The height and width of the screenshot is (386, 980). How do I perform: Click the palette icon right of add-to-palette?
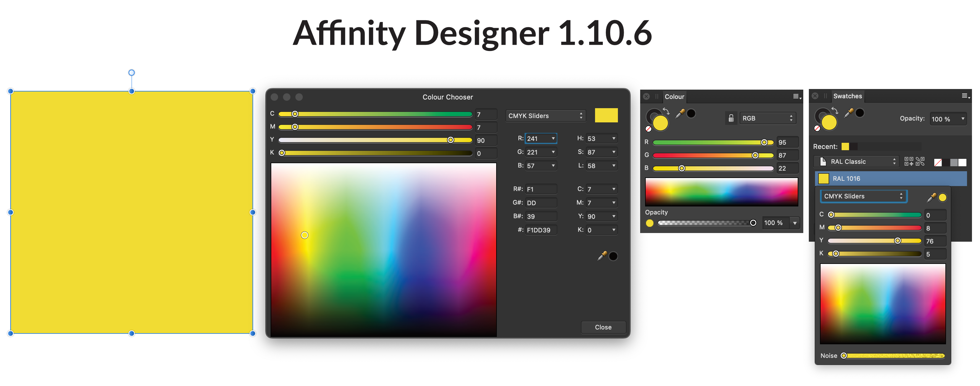tap(920, 161)
